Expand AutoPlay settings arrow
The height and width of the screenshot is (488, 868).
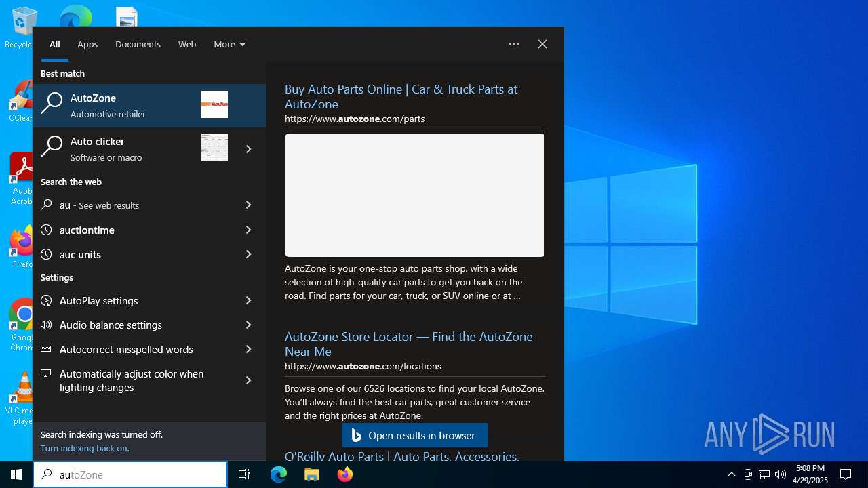(x=248, y=300)
